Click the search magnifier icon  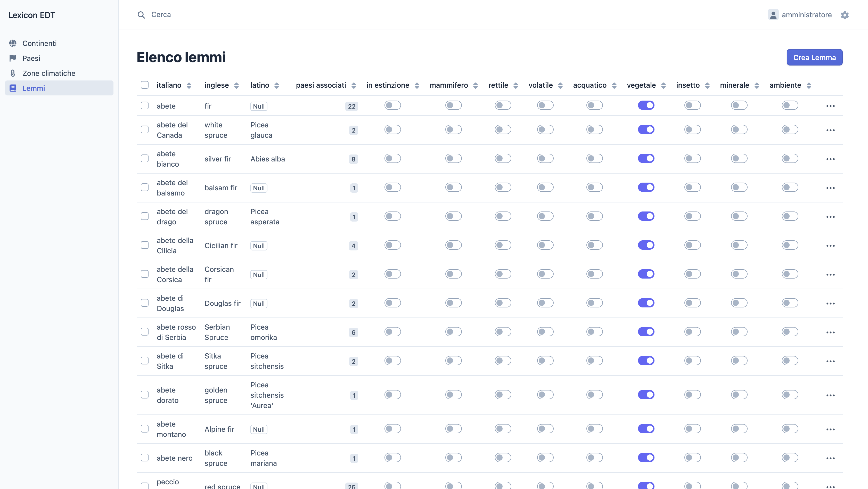(x=141, y=15)
